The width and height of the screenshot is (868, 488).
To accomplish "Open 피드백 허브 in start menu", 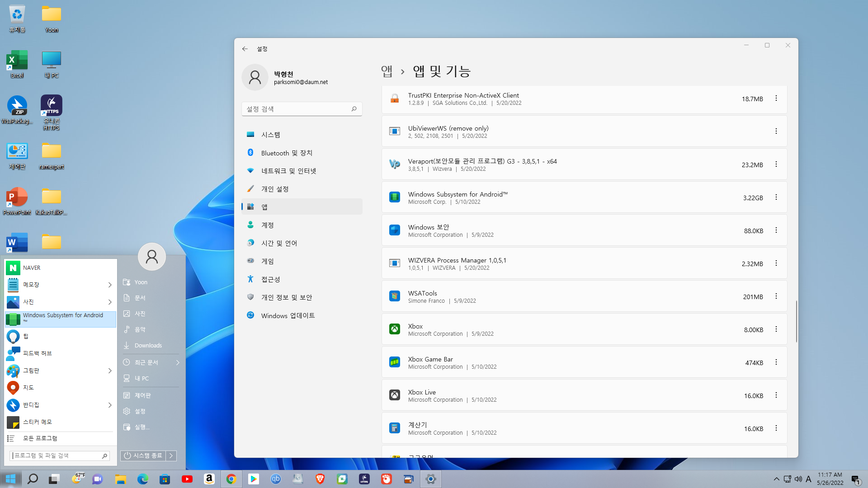I will click(61, 353).
